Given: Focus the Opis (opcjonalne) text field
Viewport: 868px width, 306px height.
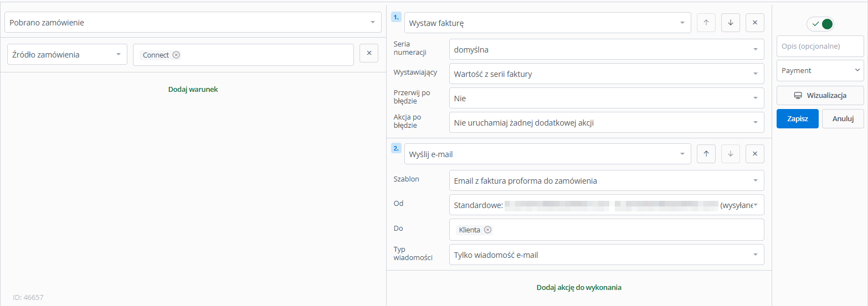Looking at the screenshot, I should 820,46.
